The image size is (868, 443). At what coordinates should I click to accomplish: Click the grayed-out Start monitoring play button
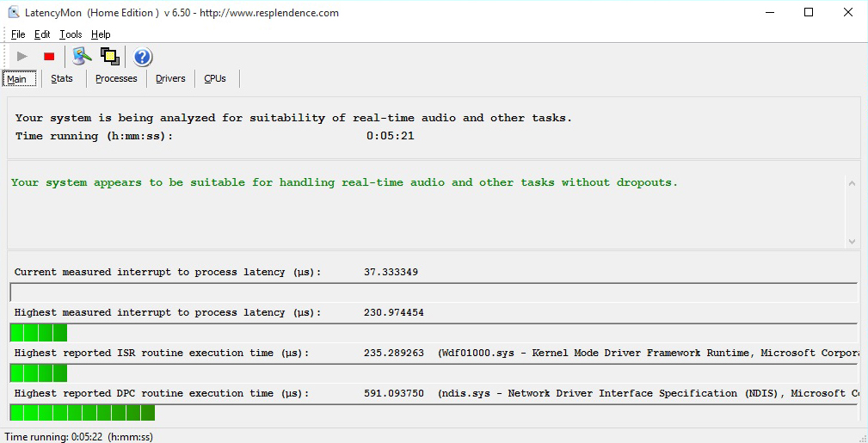(22, 57)
